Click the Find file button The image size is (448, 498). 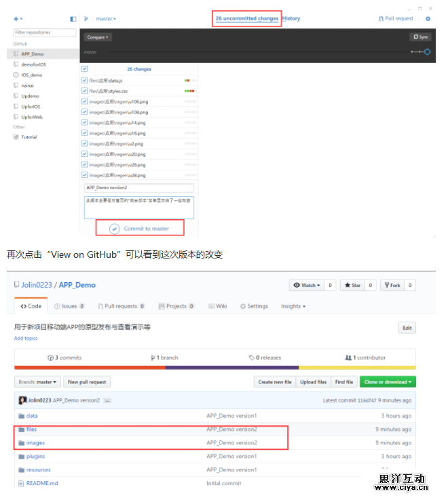344,382
